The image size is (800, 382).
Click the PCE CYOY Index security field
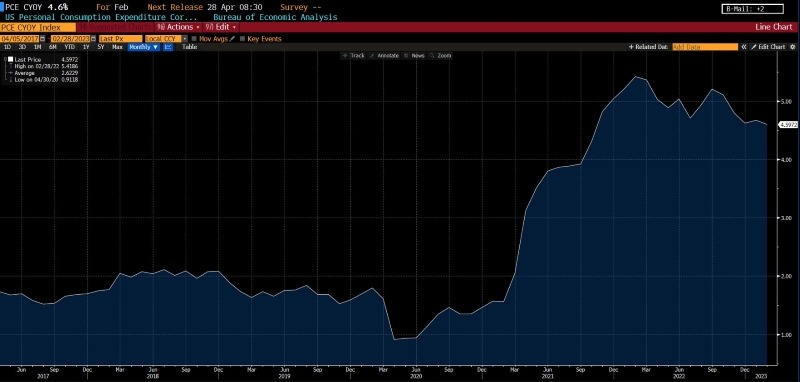click(38, 27)
